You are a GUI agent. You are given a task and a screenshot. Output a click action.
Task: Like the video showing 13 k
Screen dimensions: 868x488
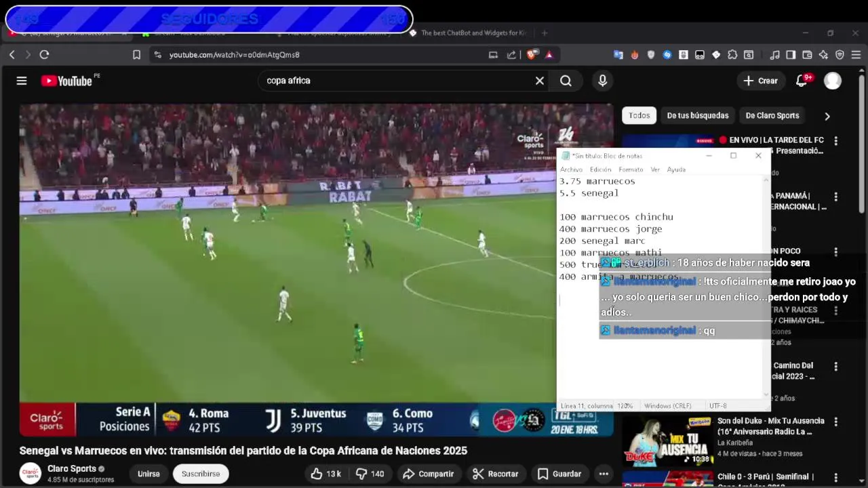click(326, 474)
